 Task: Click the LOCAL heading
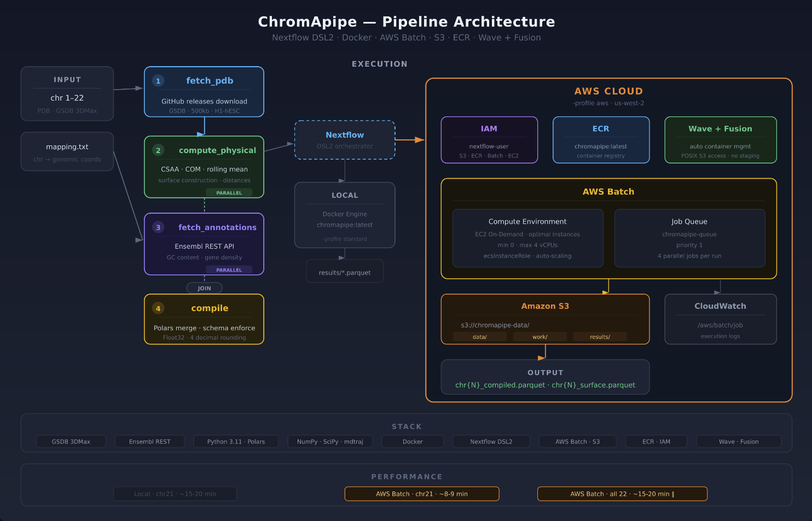click(x=345, y=195)
